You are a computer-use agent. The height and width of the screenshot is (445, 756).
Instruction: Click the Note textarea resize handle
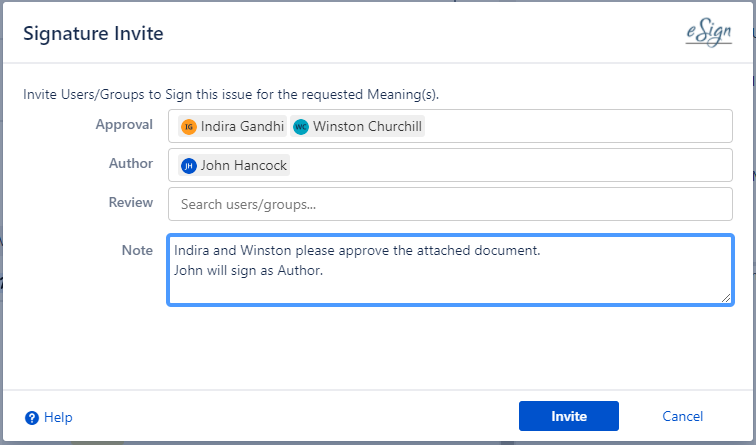click(727, 298)
